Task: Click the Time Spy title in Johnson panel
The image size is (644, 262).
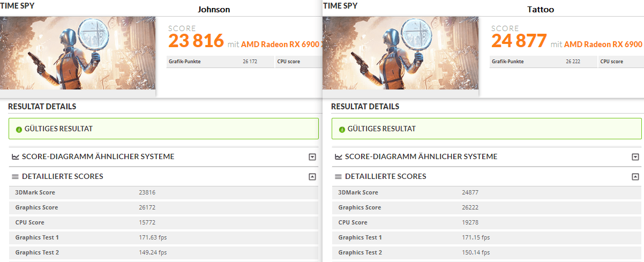Action: click(18, 5)
